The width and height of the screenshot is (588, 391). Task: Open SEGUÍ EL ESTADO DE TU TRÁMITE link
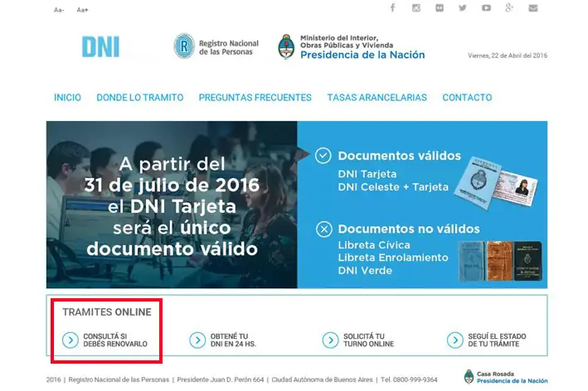497,340
